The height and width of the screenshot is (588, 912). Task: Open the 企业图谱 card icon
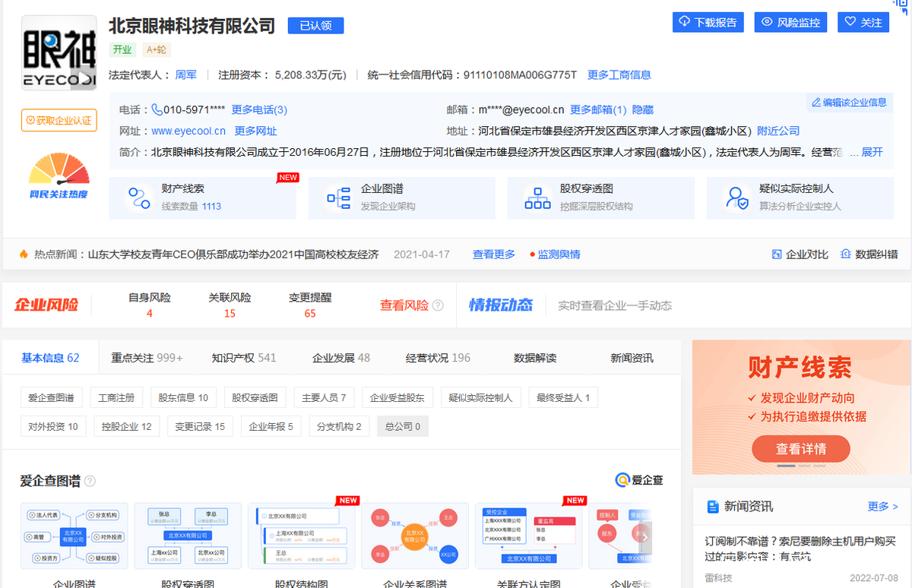[337, 198]
